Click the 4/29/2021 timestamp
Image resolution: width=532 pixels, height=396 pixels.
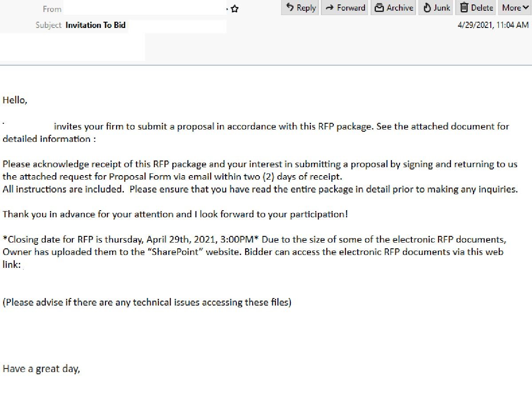[x=493, y=25]
